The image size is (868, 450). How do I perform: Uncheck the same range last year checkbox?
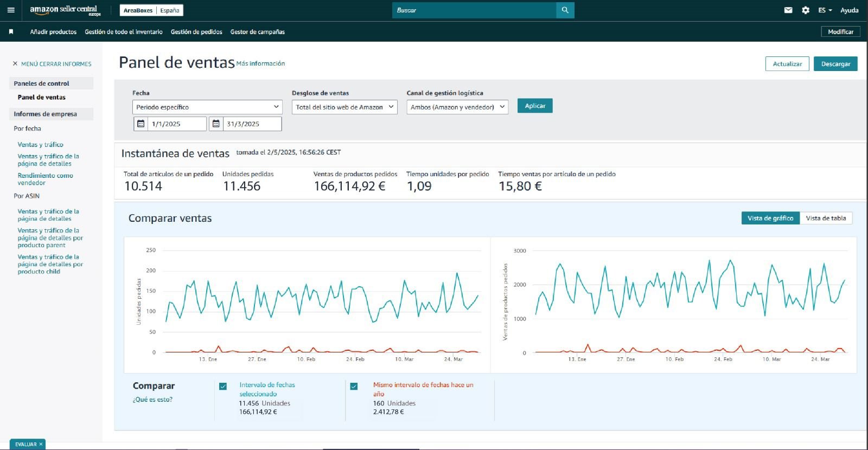coord(354,387)
